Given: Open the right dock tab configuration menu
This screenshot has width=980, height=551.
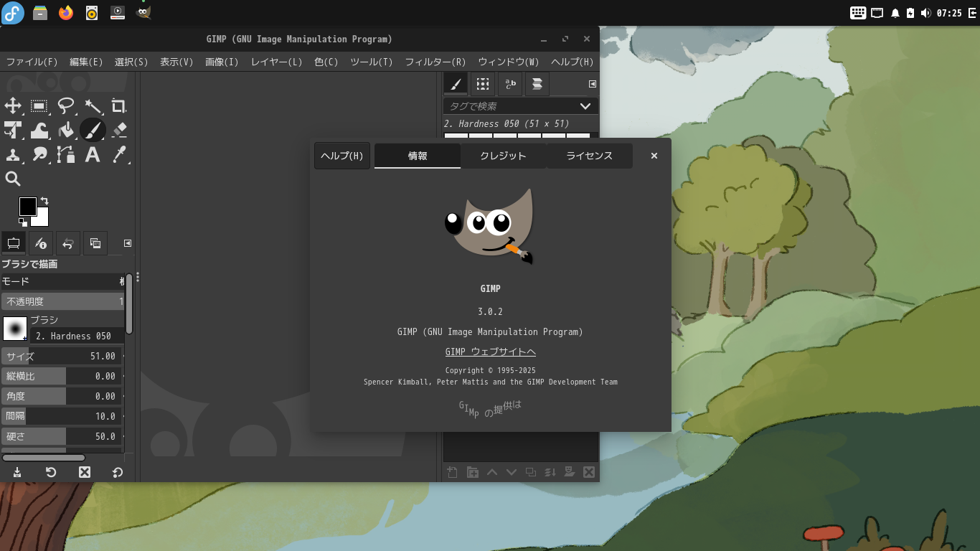Looking at the screenshot, I should 593,84.
